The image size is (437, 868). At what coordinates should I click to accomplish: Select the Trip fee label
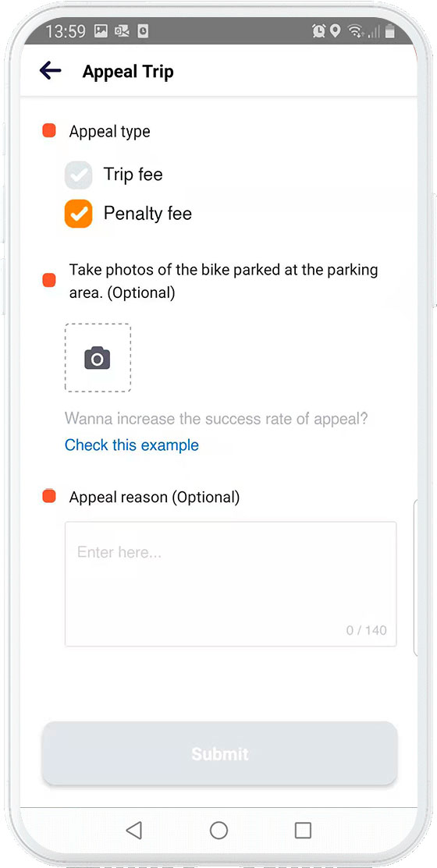coord(133,175)
